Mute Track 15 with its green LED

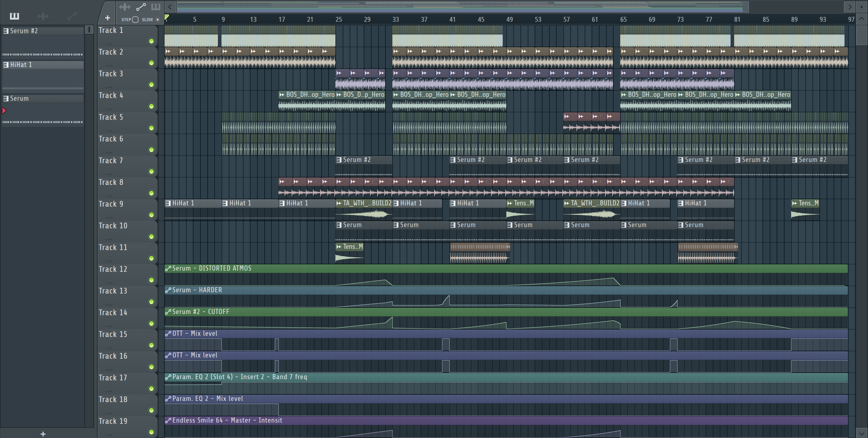point(152,345)
